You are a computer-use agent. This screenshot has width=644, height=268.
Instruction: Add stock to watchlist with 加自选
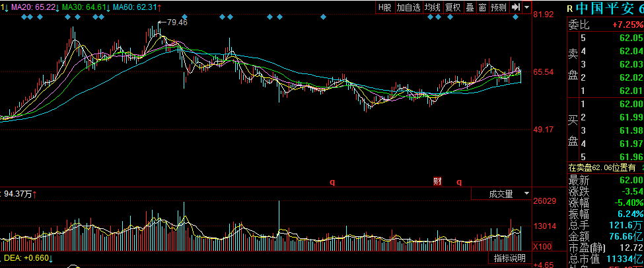click(408, 7)
